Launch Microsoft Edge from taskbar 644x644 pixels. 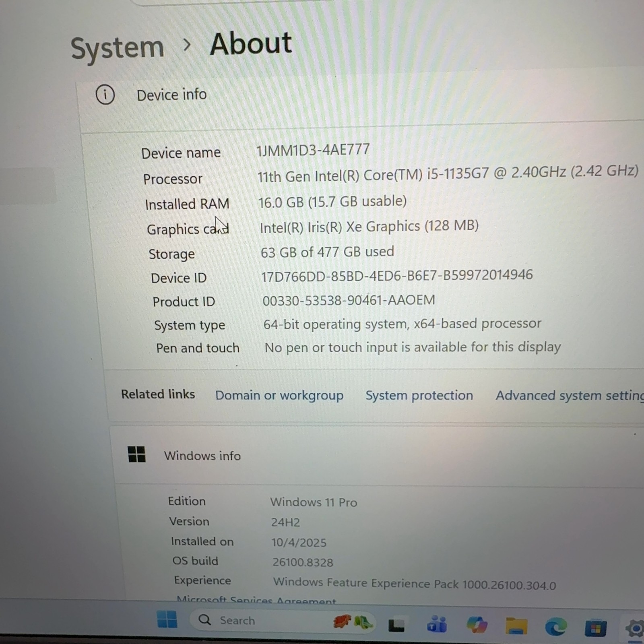point(556,627)
